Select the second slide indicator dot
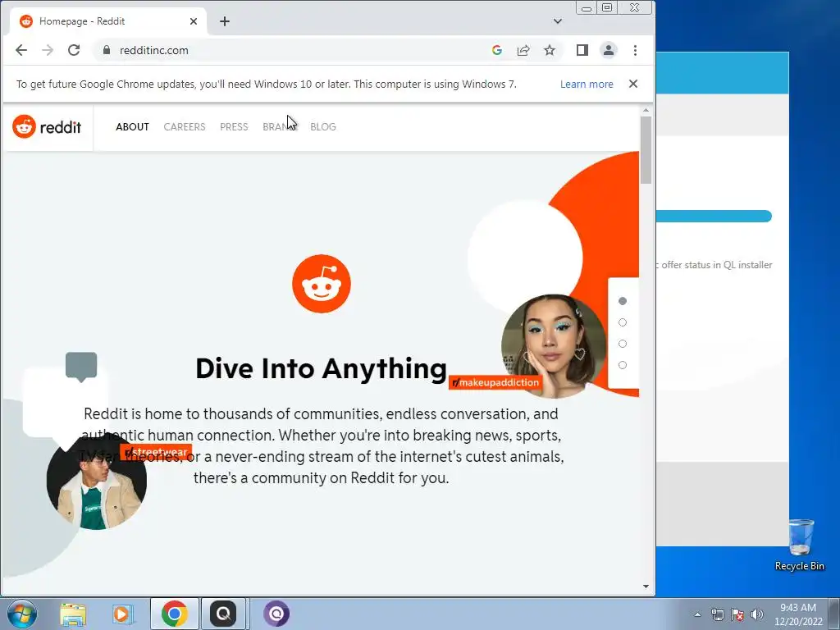The image size is (840, 630). pyautogui.click(x=623, y=322)
